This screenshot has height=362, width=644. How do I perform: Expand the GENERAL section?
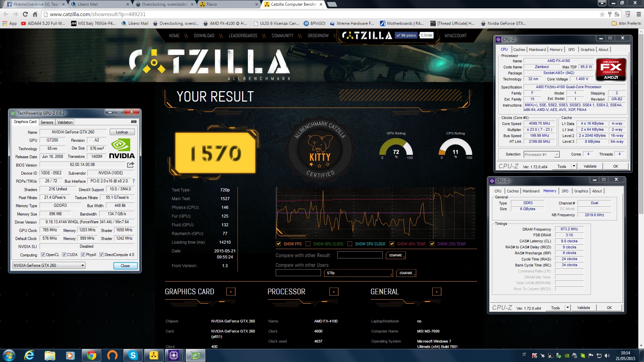437,292
